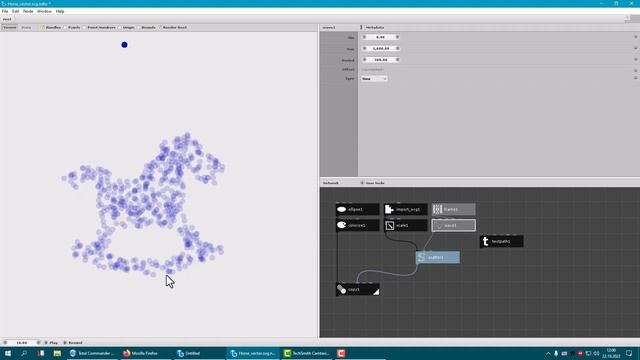This screenshot has height=360, width=640.
Task: Open the Edit menu
Action: click(x=16, y=11)
